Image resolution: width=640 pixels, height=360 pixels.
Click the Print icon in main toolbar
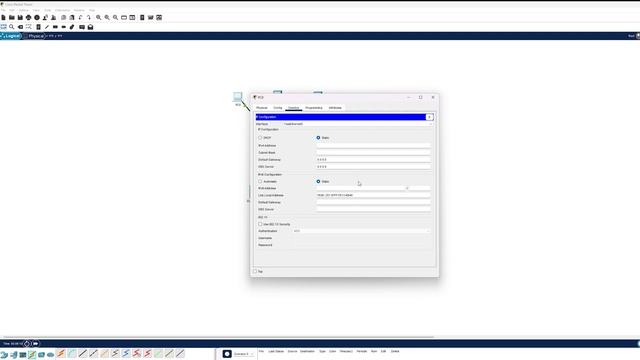point(28,18)
